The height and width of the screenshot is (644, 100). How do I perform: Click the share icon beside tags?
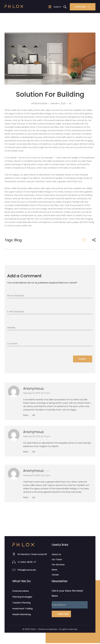(x=94, y=240)
